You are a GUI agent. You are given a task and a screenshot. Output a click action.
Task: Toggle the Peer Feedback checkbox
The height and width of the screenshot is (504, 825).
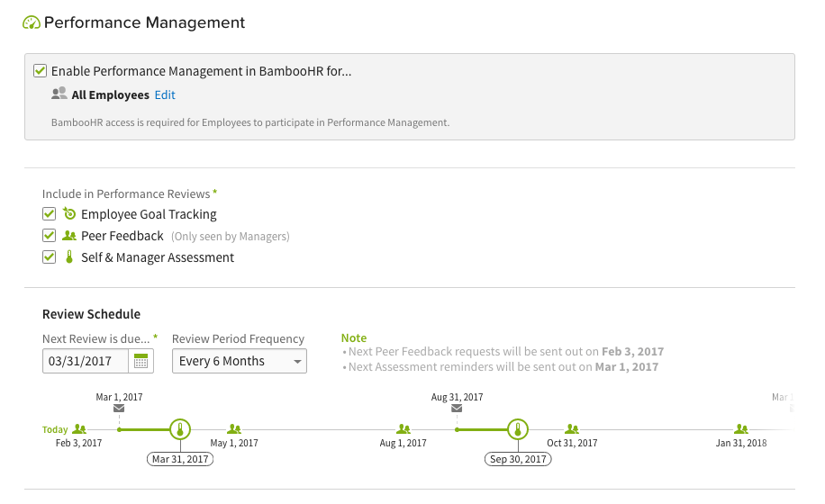click(49, 236)
